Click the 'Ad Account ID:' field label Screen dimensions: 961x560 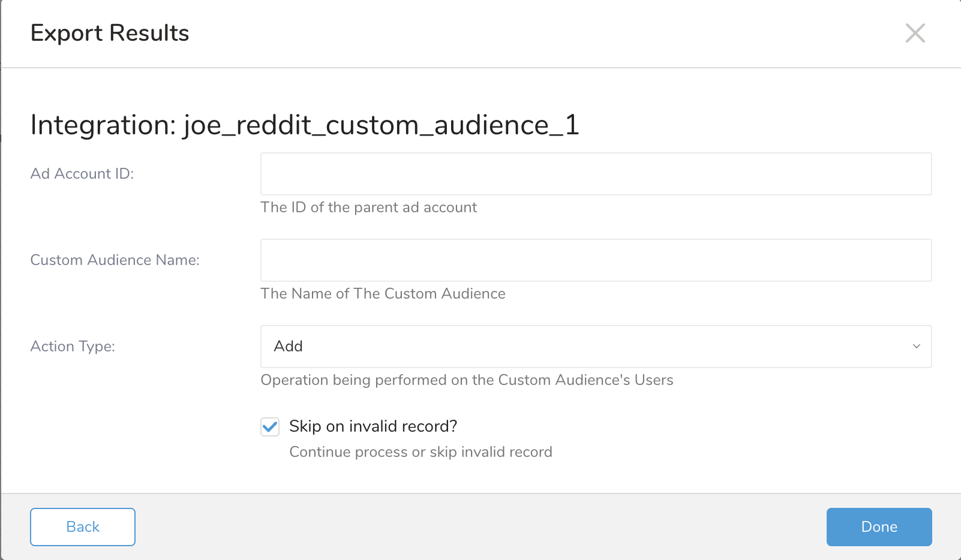click(x=82, y=174)
